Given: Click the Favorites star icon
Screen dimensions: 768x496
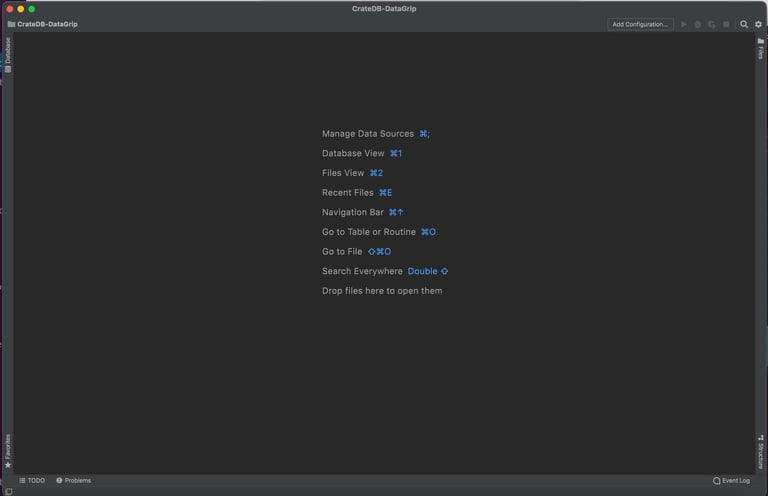Looking at the screenshot, I should point(8,465).
